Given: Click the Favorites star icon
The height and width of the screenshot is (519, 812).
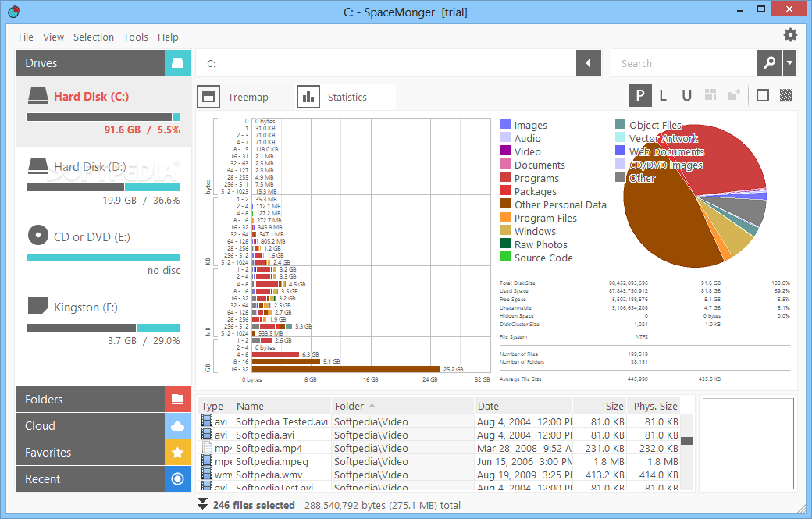Looking at the screenshot, I should click(x=178, y=452).
